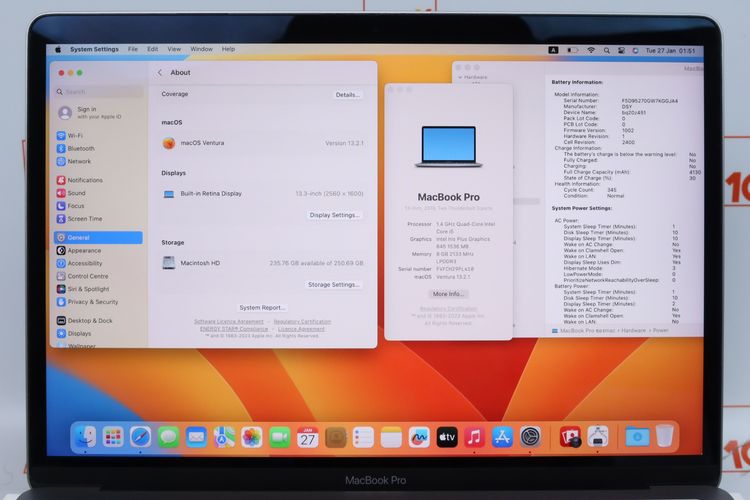
Task: Select Bluetooth in the sidebar
Action: (x=99, y=149)
